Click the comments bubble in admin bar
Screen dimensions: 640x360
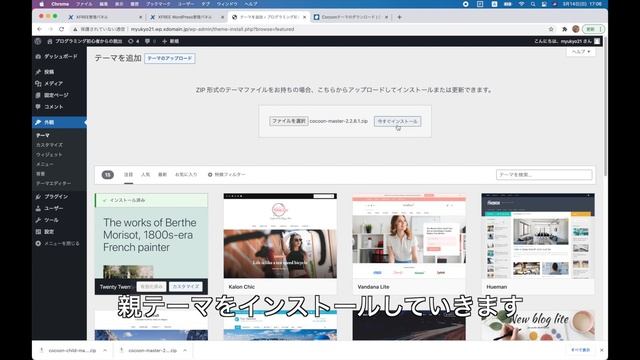pyautogui.click(x=150, y=41)
